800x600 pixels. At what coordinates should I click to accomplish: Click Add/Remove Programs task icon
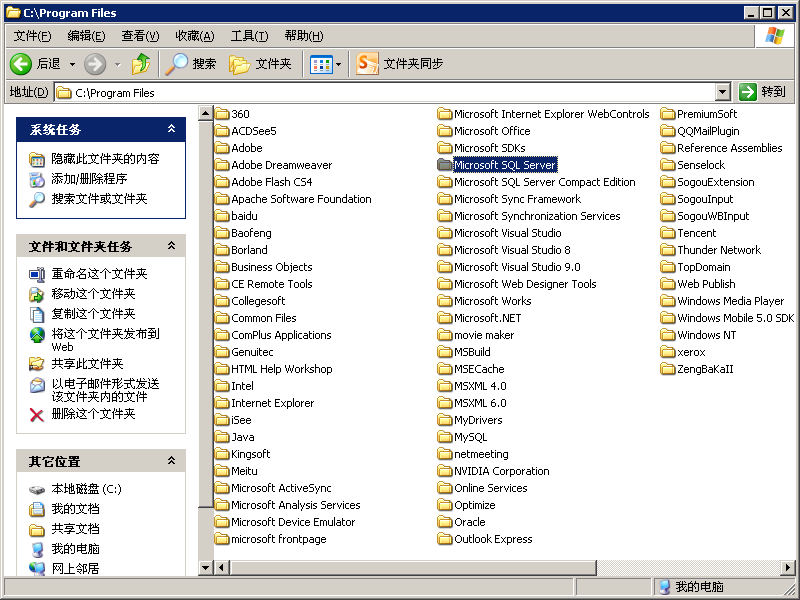[x=36, y=180]
